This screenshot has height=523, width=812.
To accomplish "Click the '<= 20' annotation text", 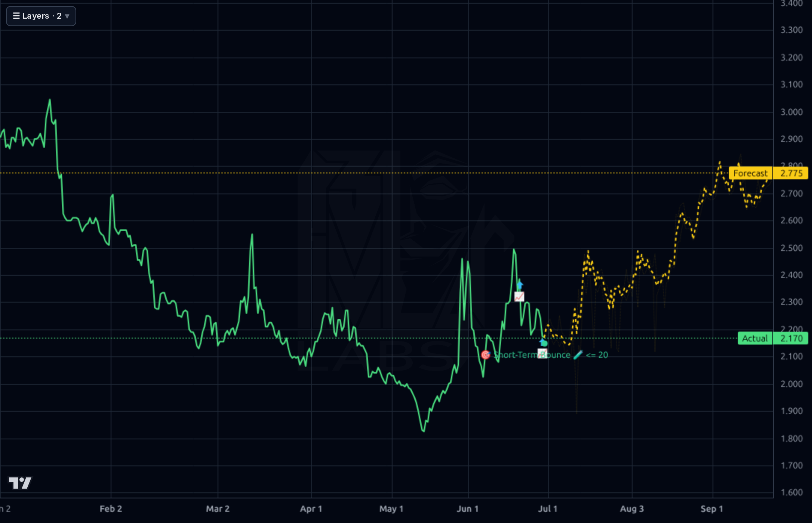I will [x=597, y=355].
